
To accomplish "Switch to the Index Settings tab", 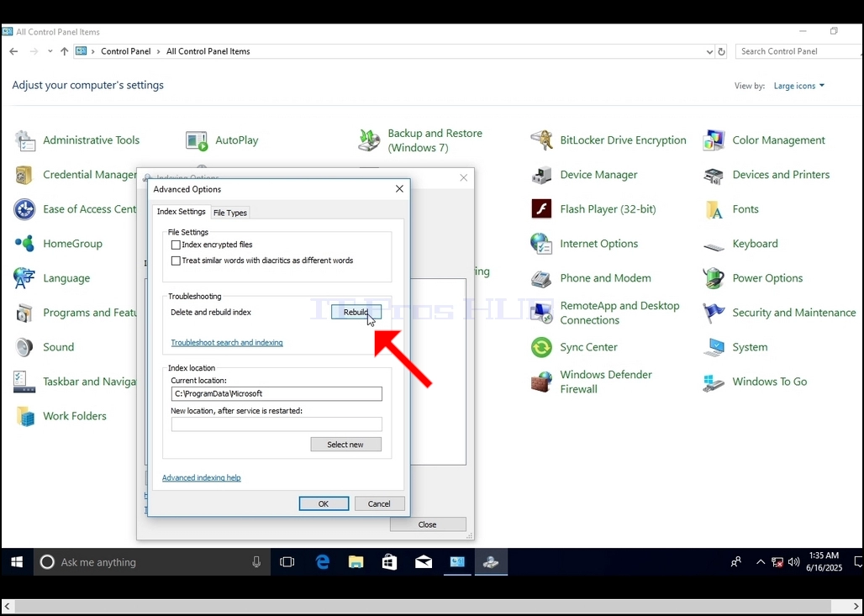I will pyautogui.click(x=181, y=212).
